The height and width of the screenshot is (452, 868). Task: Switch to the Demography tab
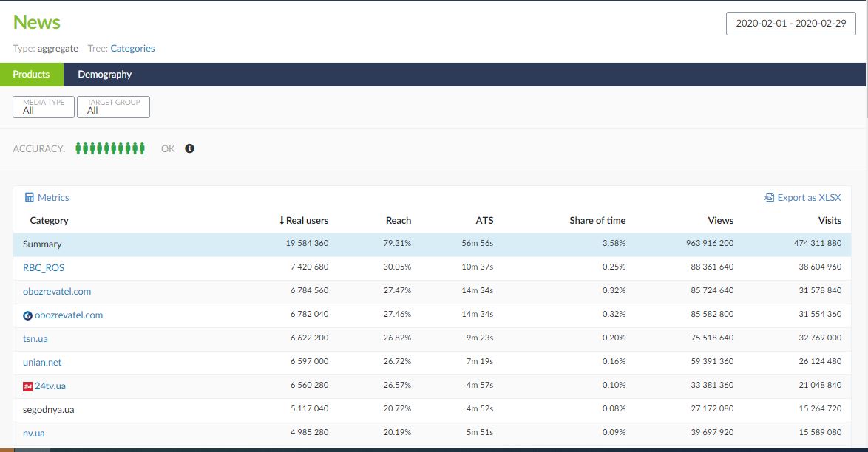click(x=104, y=75)
